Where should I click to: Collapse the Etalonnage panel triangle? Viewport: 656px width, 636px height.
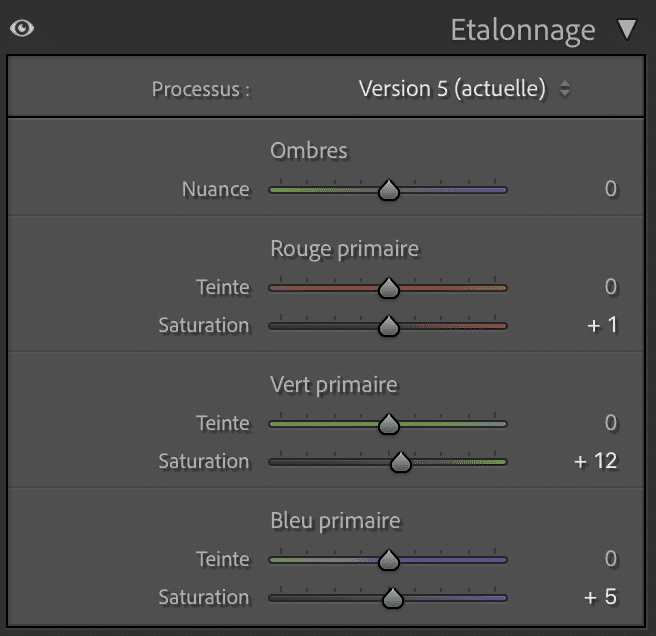pos(627,29)
